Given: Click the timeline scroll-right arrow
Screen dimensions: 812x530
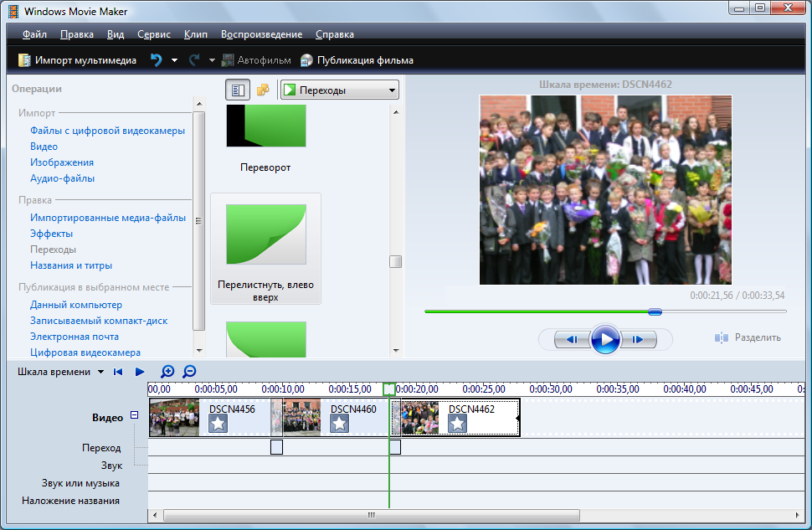Looking at the screenshot, I should (x=797, y=515).
